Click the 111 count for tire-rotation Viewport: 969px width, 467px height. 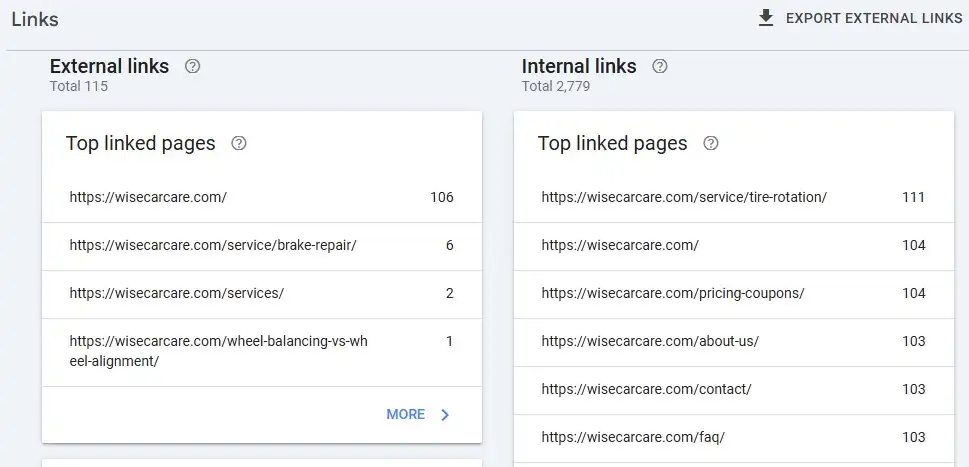(x=913, y=198)
